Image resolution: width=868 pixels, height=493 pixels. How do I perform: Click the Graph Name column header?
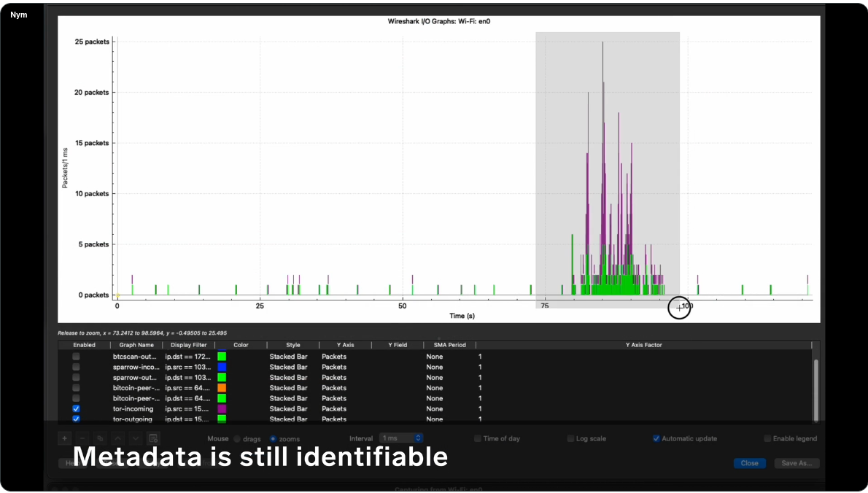point(136,345)
